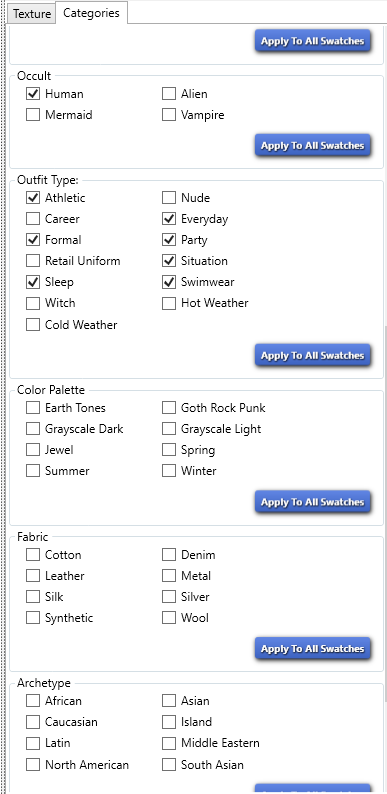Image resolution: width=387 pixels, height=794 pixels.
Task: Apply Outfit Type to all swatches
Action: pyautogui.click(x=313, y=355)
